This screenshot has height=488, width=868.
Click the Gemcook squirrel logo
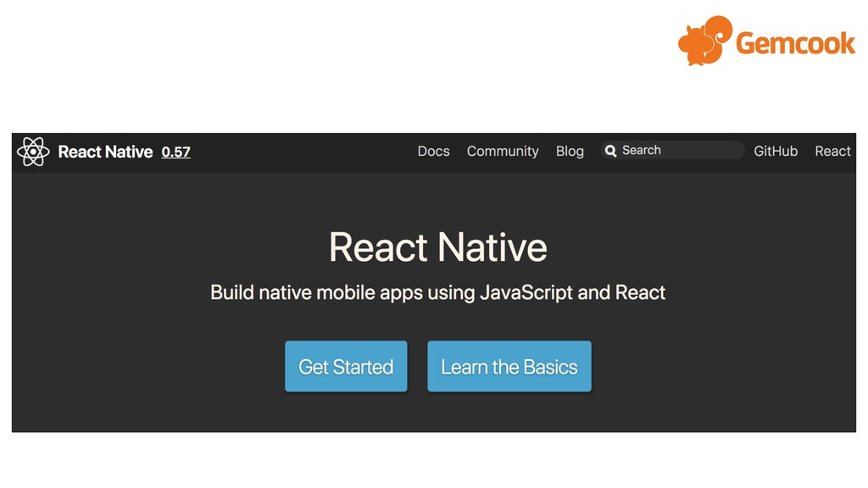pos(705,41)
